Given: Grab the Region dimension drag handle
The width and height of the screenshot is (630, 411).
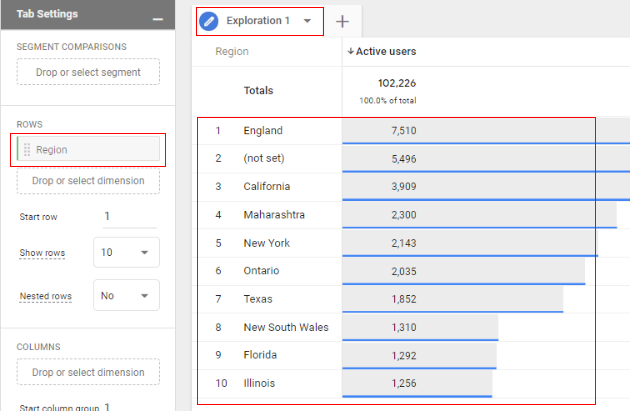Looking at the screenshot, I should [27, 149].
